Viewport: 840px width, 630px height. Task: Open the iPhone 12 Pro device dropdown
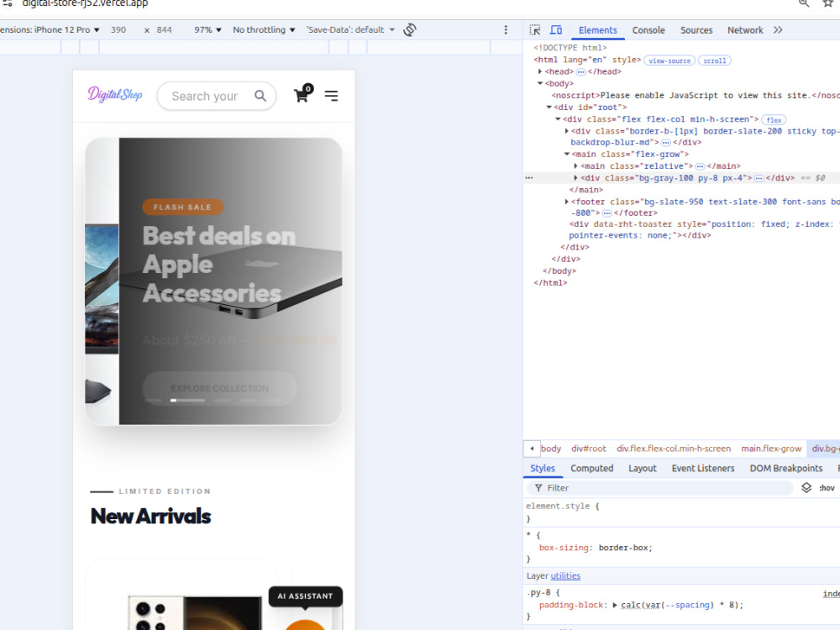tap(50, 30)
